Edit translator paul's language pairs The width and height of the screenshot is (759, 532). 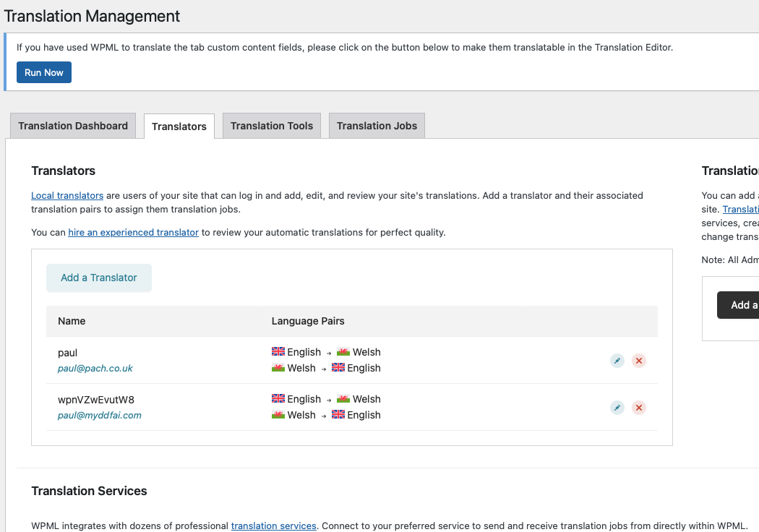pos(617,361)
